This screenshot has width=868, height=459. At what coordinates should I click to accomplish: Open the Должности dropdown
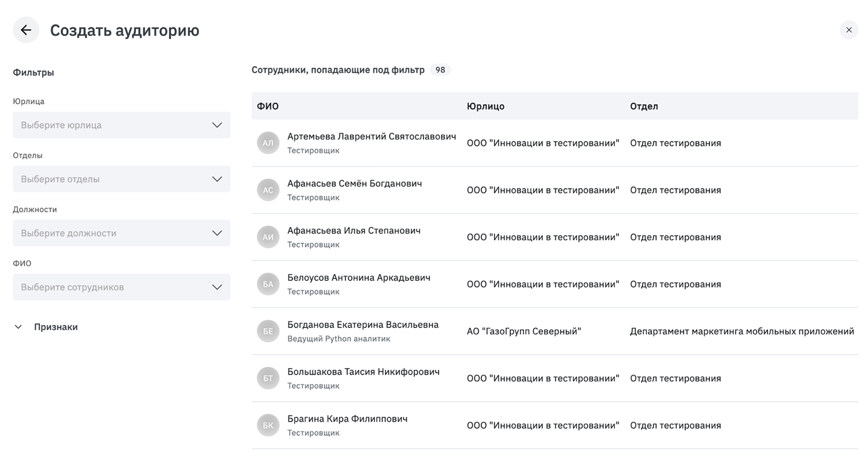[x=121, y=233]
